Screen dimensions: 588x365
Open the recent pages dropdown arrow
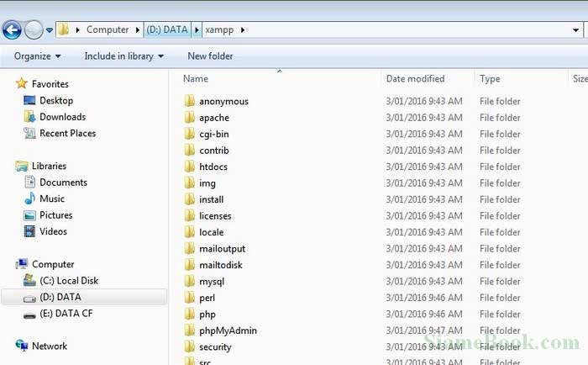[49, 30]
